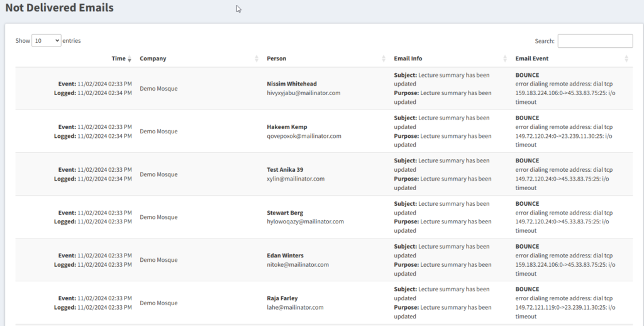Click the hylowoqazy@mailinator.com email address
The width and height of the screenshot is (644, 326).
click(x=305, y=222)
